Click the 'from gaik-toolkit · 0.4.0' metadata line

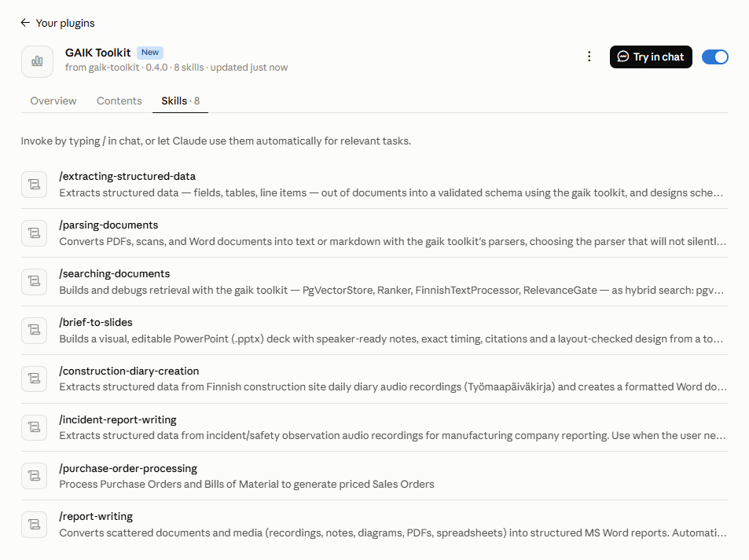pos(176,68)
